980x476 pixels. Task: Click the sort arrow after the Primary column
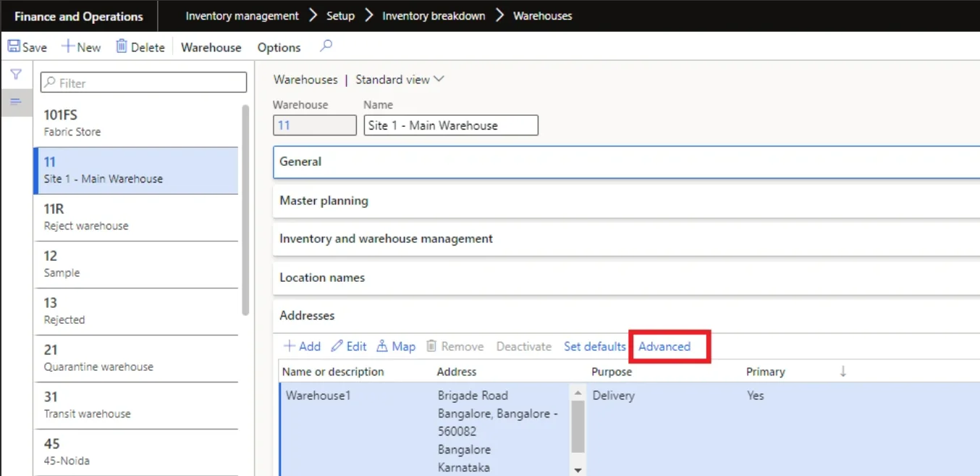pos(843,372)
